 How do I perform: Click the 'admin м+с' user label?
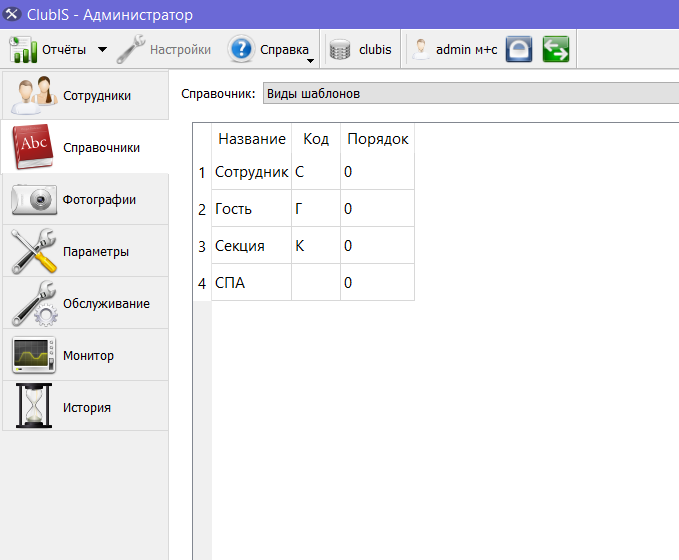coord(466,49)
